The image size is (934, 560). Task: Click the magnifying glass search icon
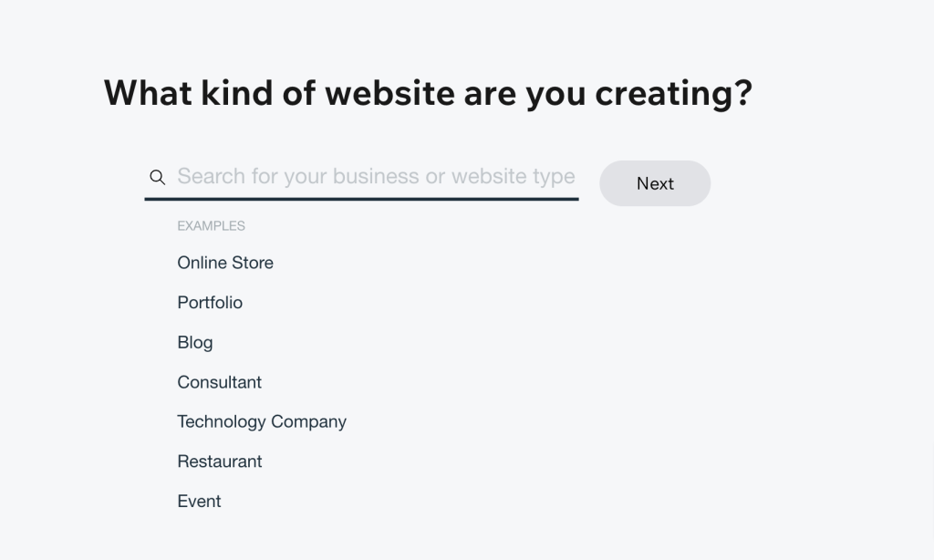pos(157,177)
